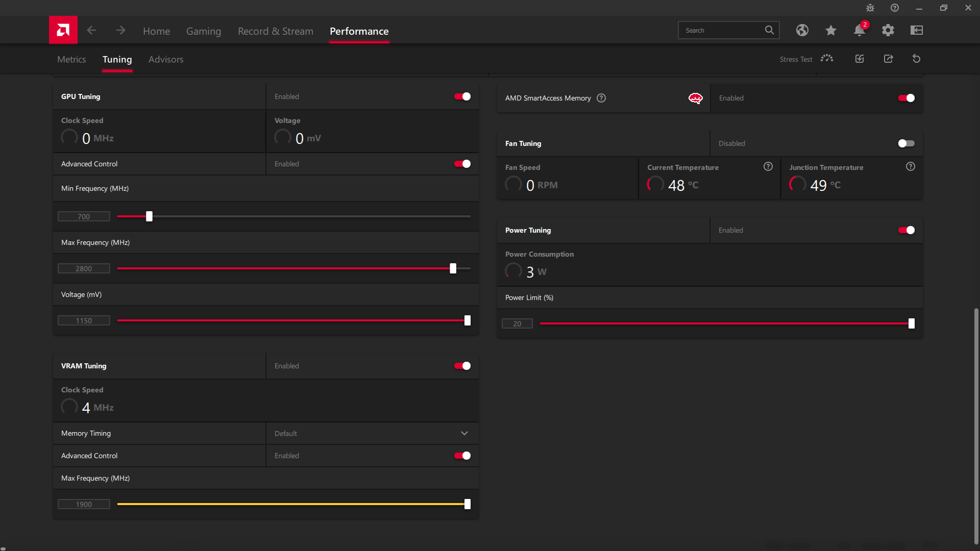Select the Tuning sub-tab
980x551 pixels.
[x=117, y=59]
